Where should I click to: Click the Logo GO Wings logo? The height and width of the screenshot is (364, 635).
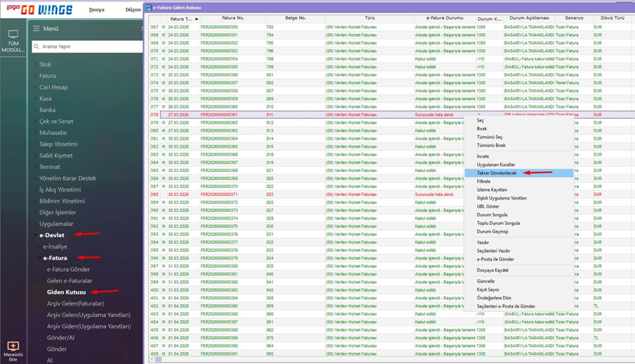pos(40,9)
